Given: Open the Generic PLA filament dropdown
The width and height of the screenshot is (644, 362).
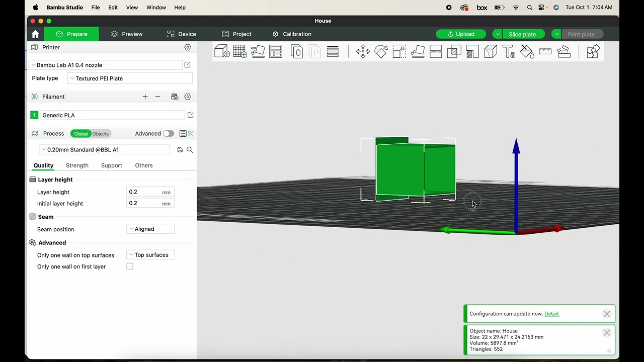Looking at the screenshot, I should coord(112,115).
